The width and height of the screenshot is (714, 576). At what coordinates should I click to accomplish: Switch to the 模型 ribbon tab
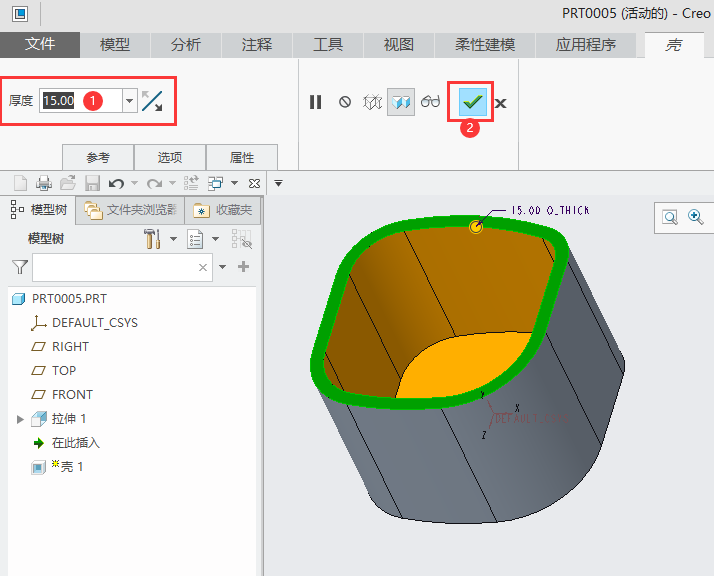(115, 45)
